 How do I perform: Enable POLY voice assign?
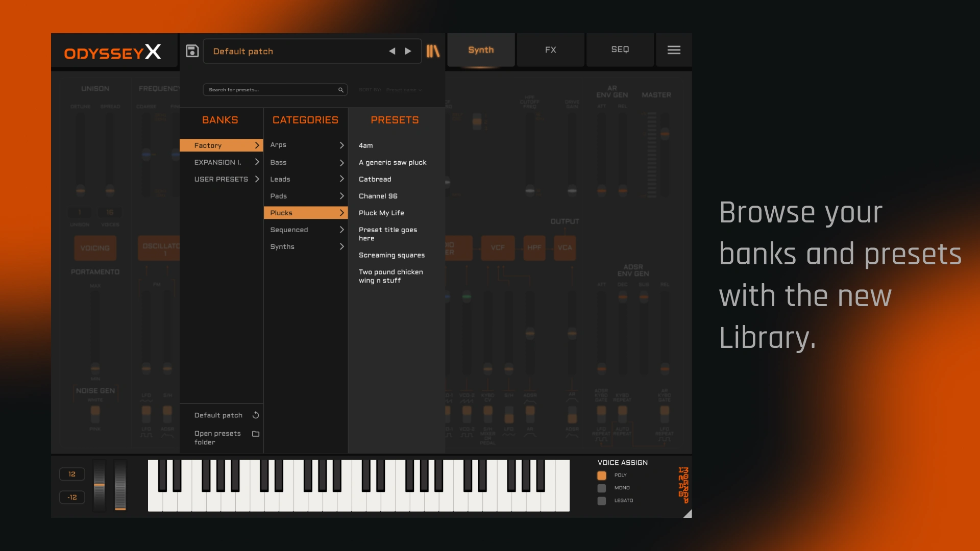click(x=602, y=475)
